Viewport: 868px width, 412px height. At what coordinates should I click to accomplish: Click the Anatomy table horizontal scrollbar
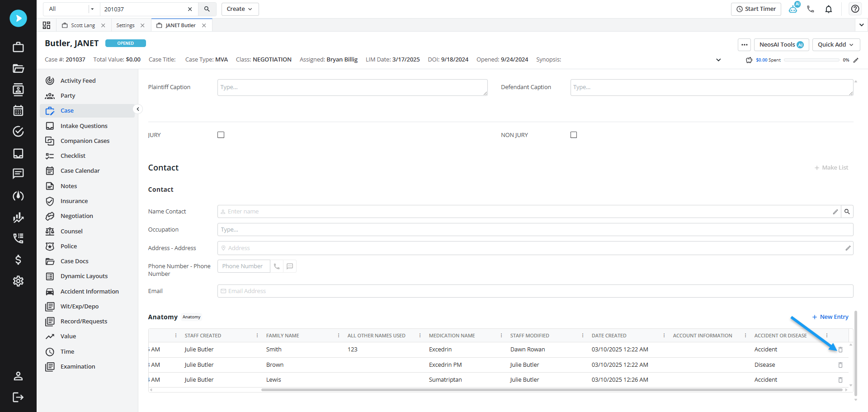552,390
